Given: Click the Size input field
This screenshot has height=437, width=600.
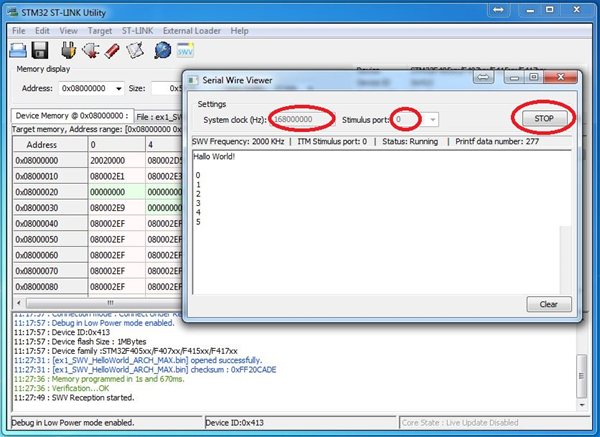Looking at the screenshot, I should [x=166, y=88].
